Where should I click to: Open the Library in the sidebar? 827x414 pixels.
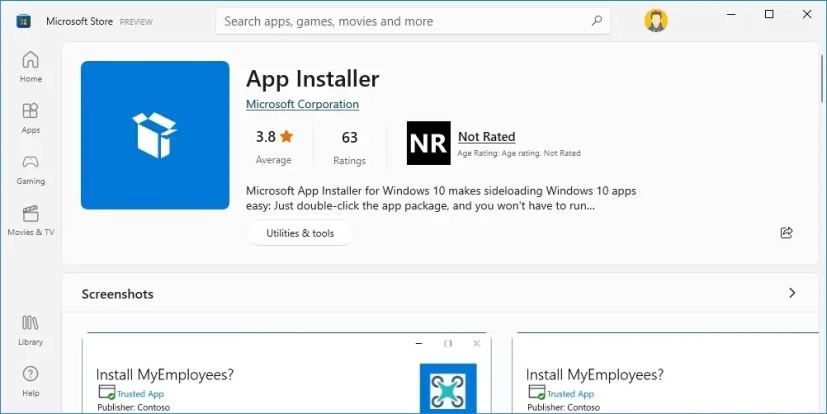pos(31,330)
